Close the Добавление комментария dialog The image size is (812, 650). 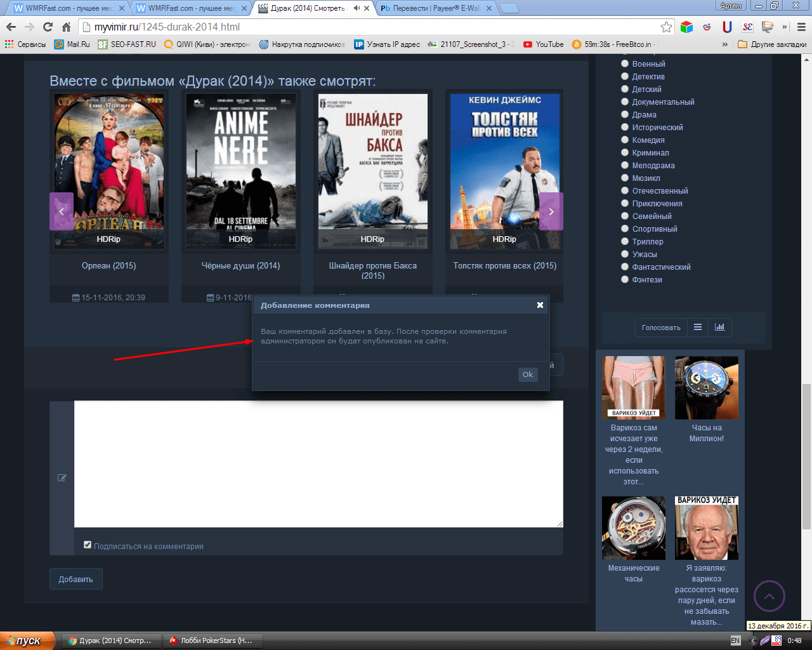click(540, 305)
